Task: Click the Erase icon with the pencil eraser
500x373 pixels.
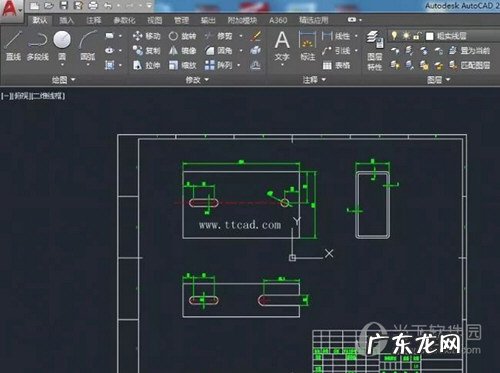Action: (256, 36)
